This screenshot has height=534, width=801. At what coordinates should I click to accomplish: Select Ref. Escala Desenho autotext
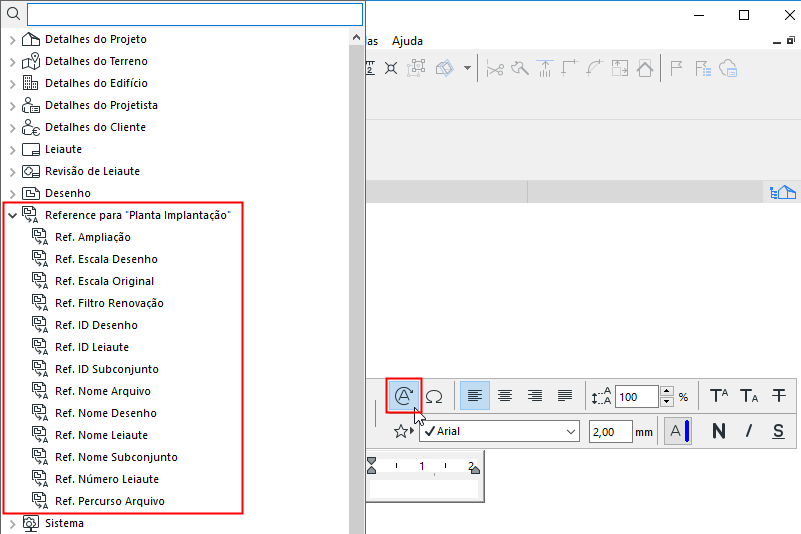tap(106, 259)
